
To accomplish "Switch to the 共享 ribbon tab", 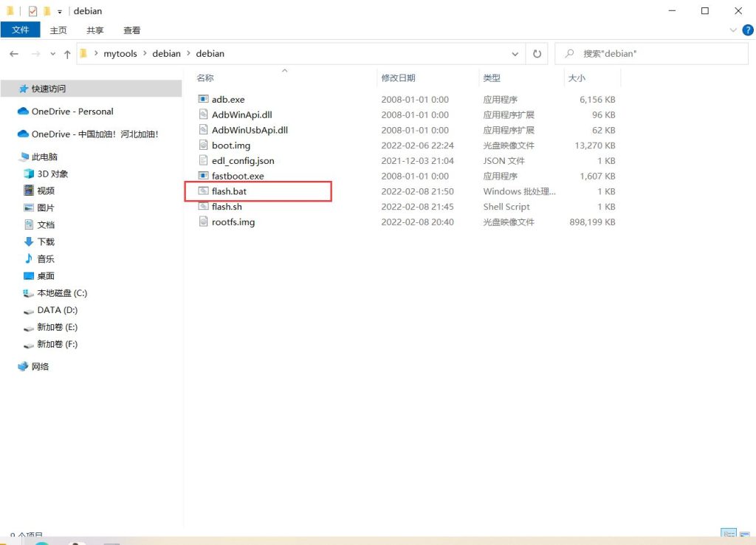I will [x=95, y=30].
